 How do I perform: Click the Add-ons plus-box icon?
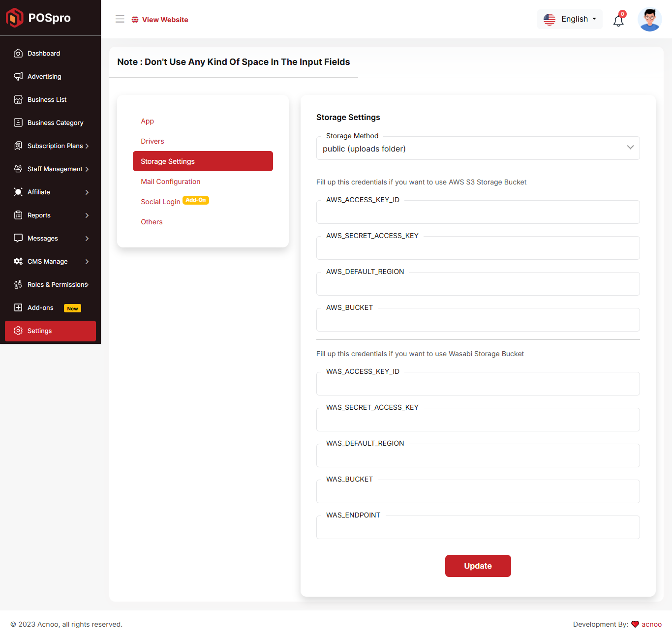18,307
